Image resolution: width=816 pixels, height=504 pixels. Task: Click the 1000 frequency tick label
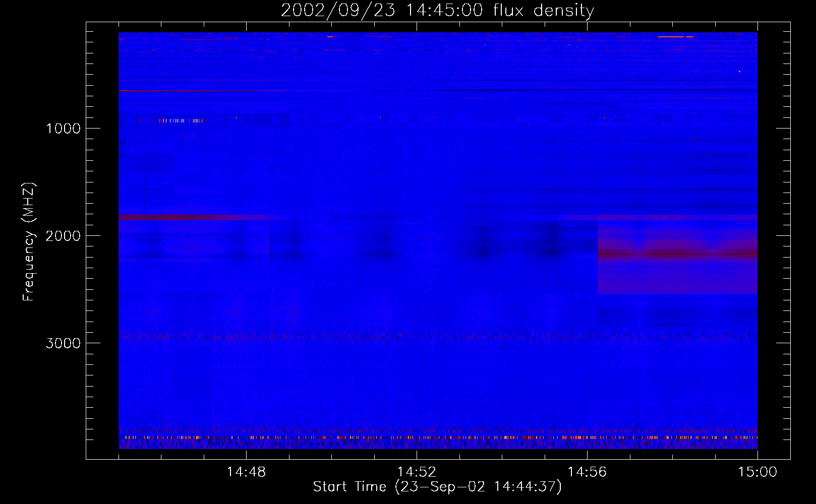pyautogui.click(x=63, y=129)
